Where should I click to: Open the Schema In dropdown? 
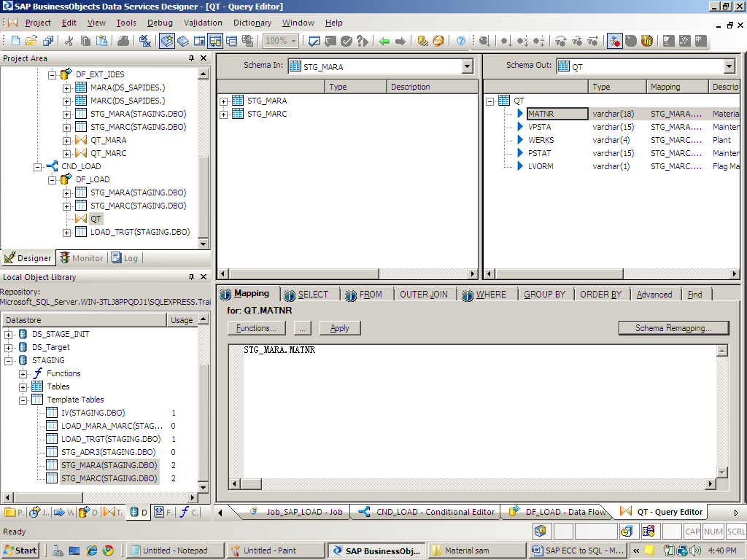tap(468, 66)
